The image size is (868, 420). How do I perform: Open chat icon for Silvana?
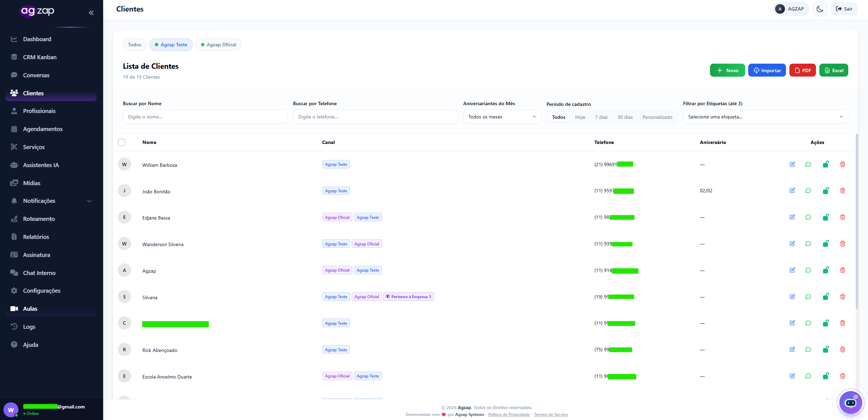(x=808, y=297)
